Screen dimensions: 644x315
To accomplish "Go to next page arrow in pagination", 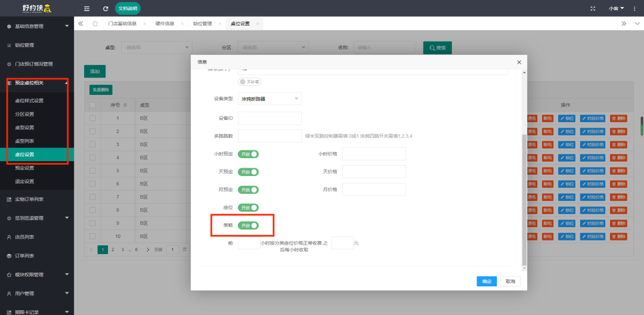I will [x=147, y=249].
